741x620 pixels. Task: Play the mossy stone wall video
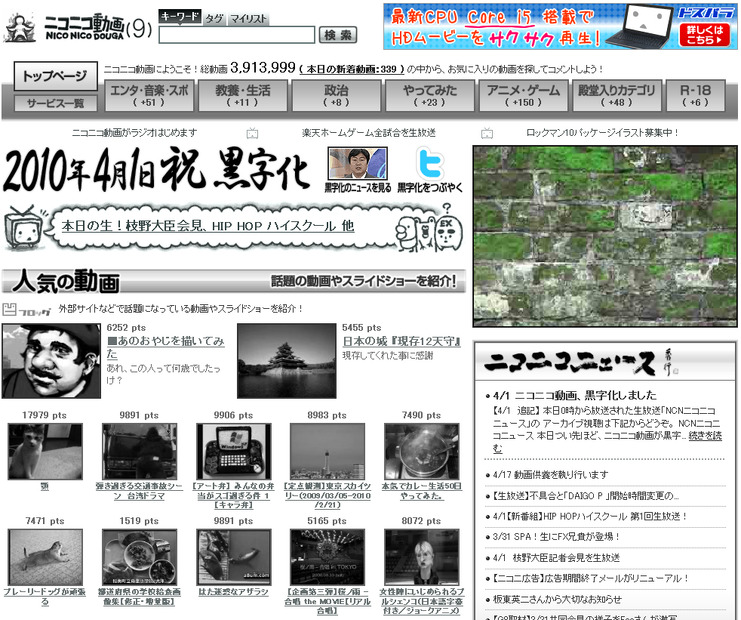pos(605,236)
